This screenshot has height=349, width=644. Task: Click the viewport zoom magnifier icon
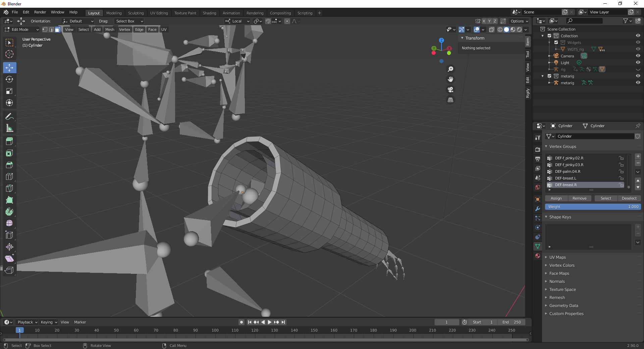click(x=450, y=69)
